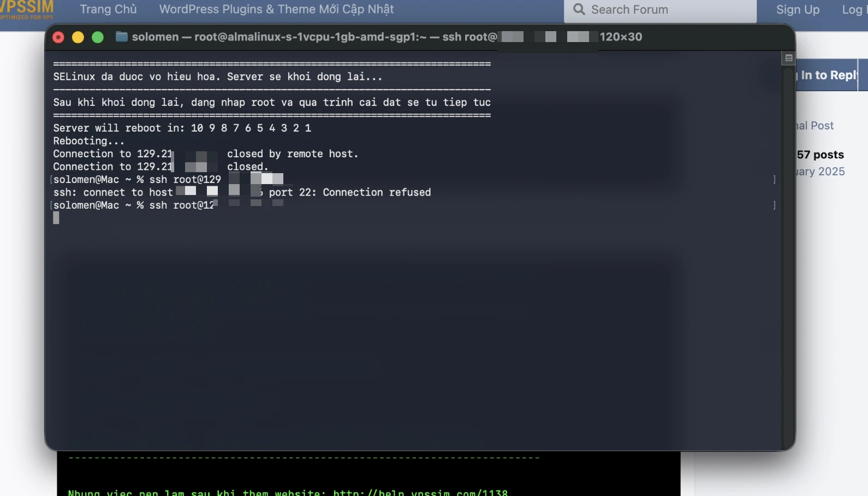Minimize the terminal using the yellow button
The width and height of the screenshot is (868, 496).
pos(78,37)
